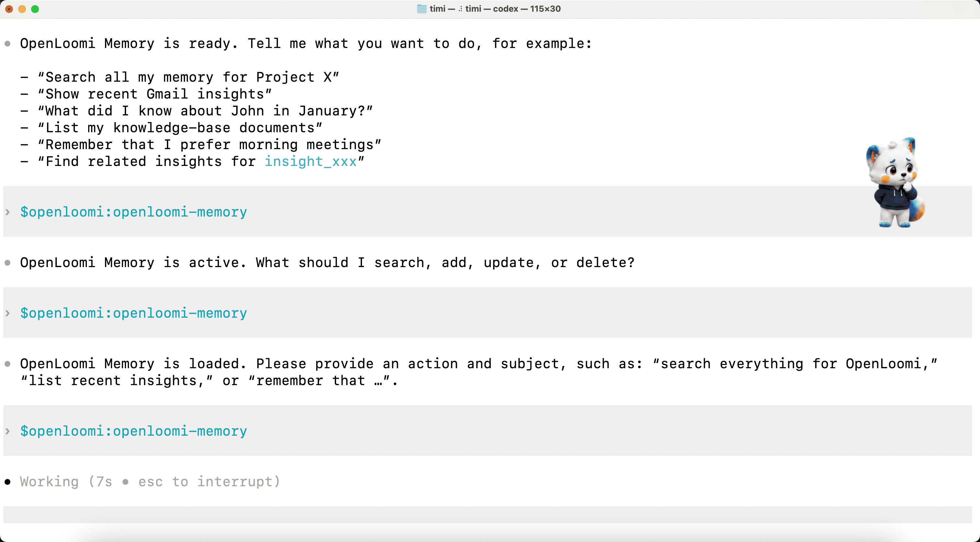Click the line "List my knowledge-base documents"
980x542 pixels.
(180, 128)
